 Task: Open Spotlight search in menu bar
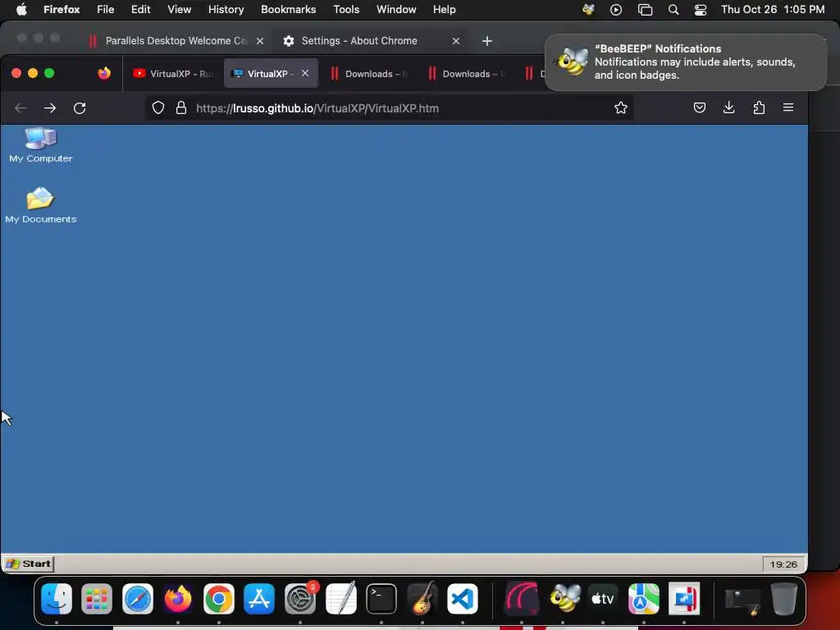673,10
